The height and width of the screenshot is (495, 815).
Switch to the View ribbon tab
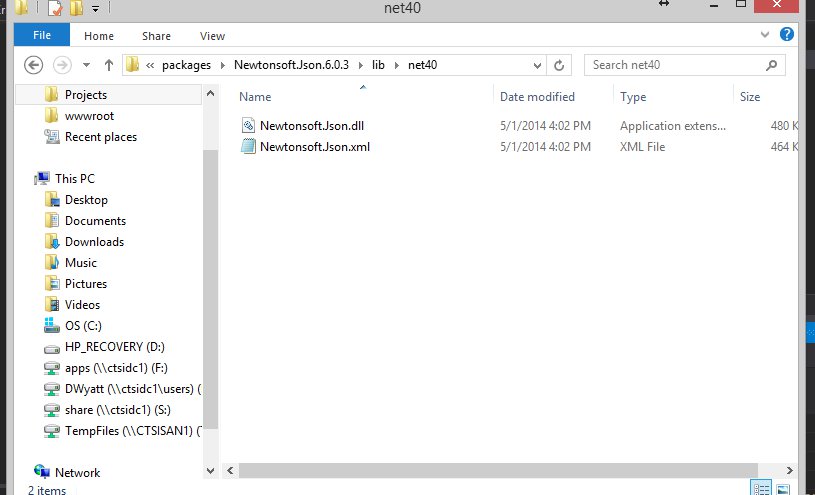point(212,36)
